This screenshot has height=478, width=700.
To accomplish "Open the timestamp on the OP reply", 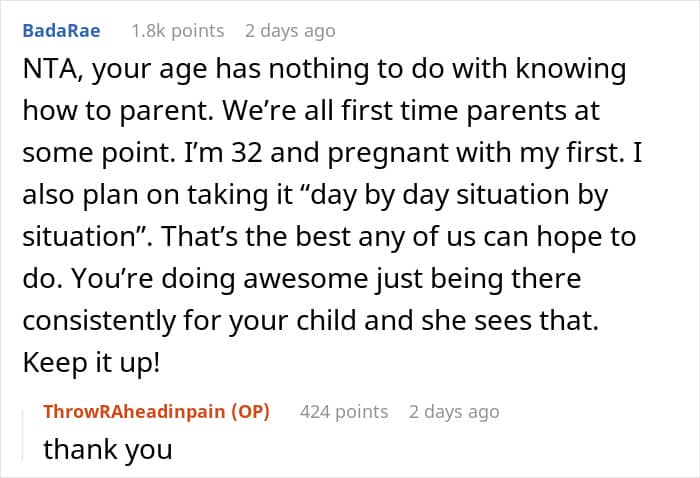I will point(453,411).
